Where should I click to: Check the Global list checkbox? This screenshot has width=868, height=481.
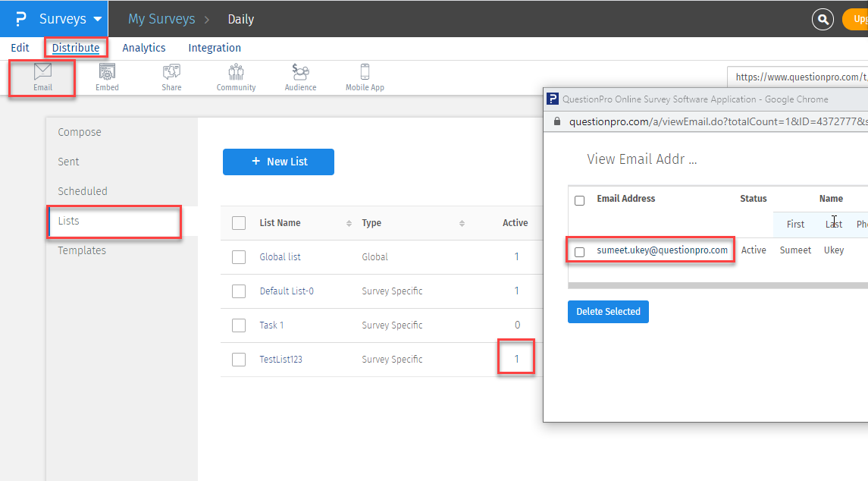[239, 257]
